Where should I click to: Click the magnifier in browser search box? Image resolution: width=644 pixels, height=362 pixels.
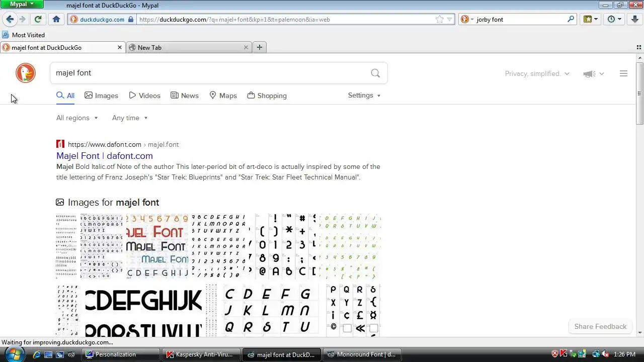[571, 19]
